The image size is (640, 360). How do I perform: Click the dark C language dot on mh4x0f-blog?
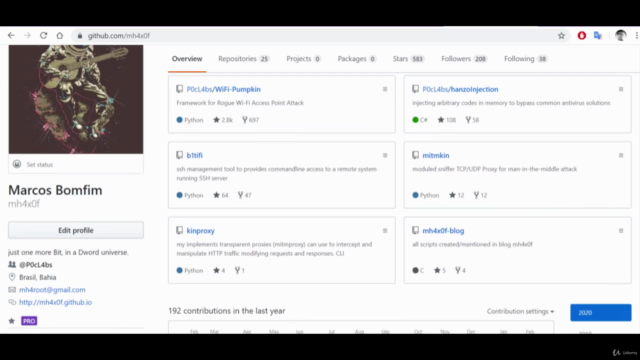(415, 270)
